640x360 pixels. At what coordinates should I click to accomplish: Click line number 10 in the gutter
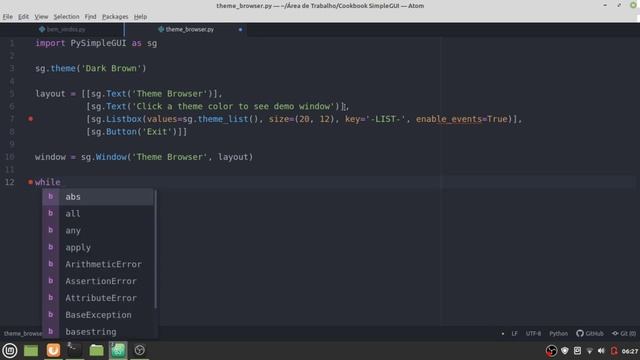pos(10,157)
